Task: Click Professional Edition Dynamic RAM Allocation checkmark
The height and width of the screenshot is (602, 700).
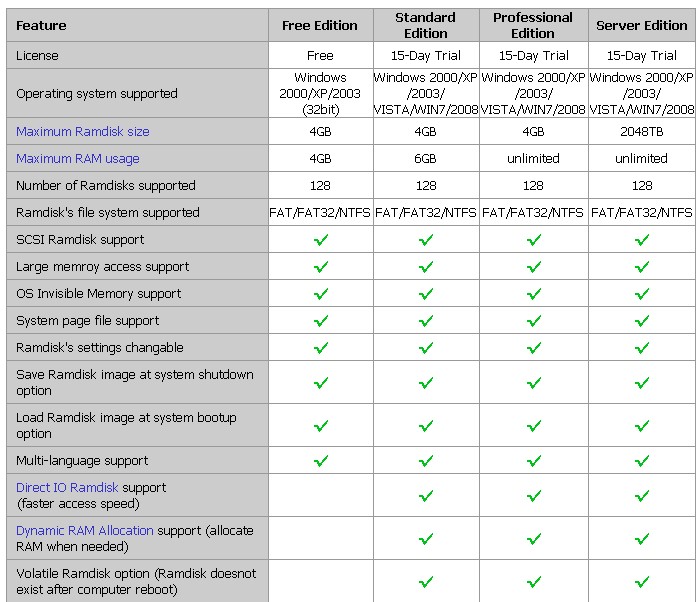Action: (x=534, y=539)
